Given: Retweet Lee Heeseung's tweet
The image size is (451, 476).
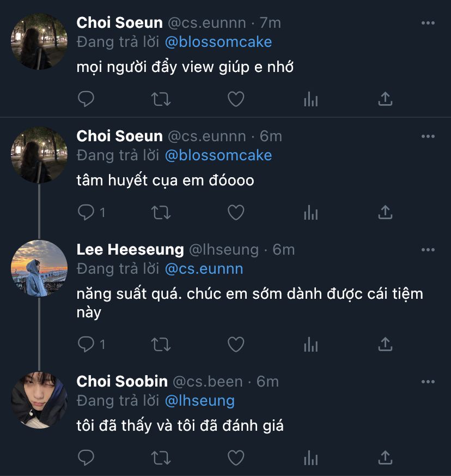Looking at the screenshot, I should pyautogui.click(x=161, y=345).
